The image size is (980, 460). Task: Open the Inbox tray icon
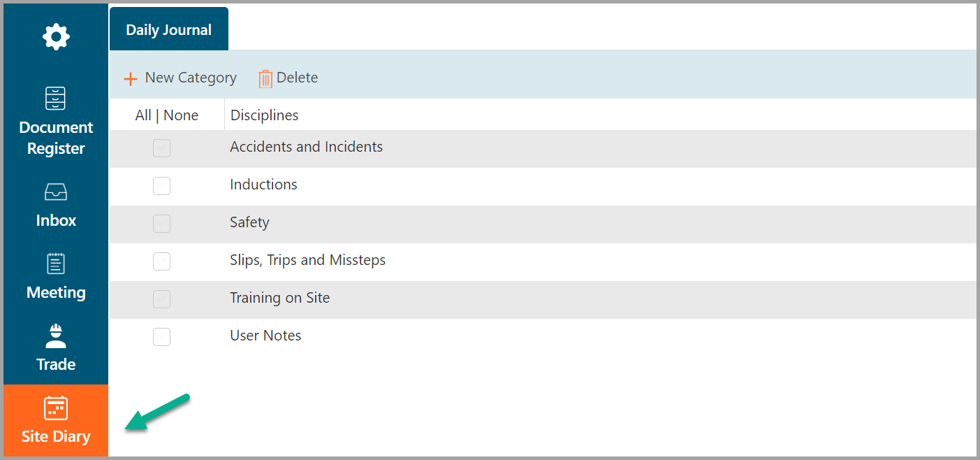(56, 192)
